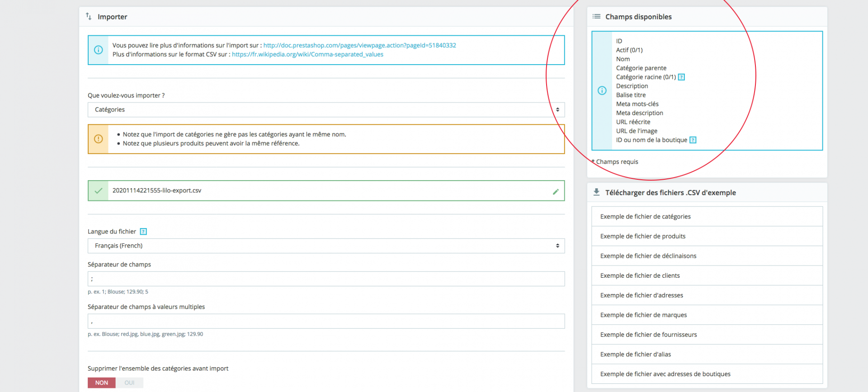The width and height of the screenshot is (868, 392).
Task: Download Exemple de fichier de catégories
Action: coord(707,216)
